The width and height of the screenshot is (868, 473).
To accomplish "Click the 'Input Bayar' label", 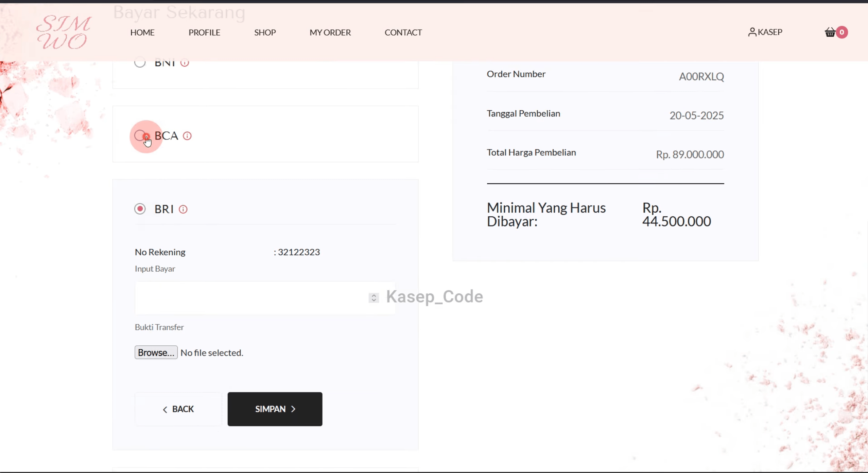I will click(x=155, y=269).
